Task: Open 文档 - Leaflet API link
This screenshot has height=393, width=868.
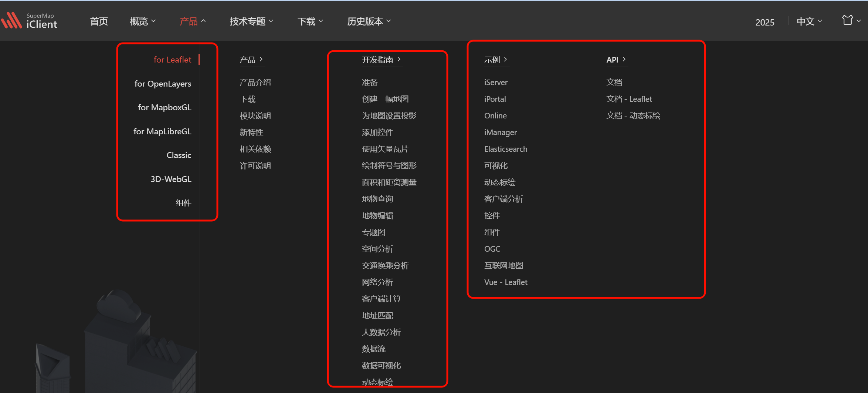Action: coord(629,99)
